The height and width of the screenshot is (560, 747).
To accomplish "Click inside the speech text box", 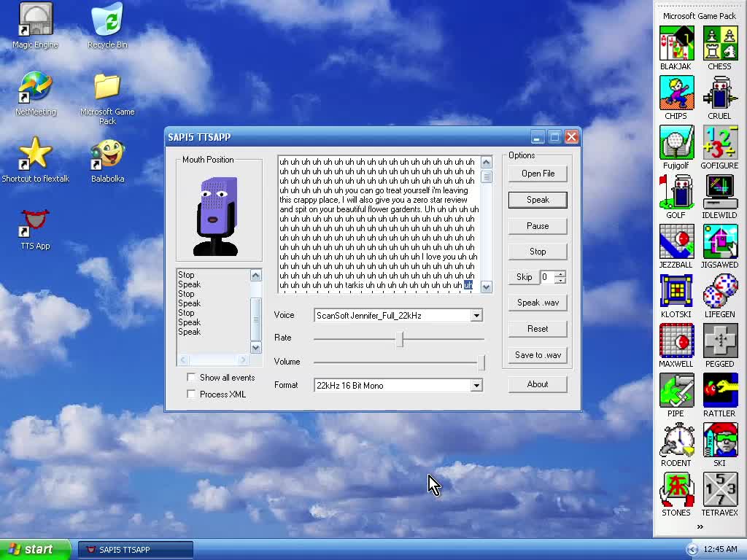I will [x=379, y=224].
